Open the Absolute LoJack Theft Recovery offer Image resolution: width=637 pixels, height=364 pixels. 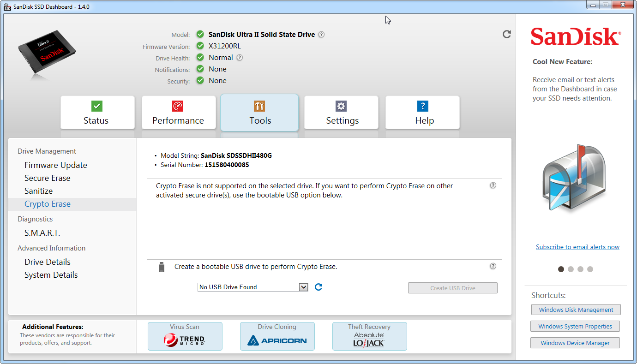[x=370, y=336]
